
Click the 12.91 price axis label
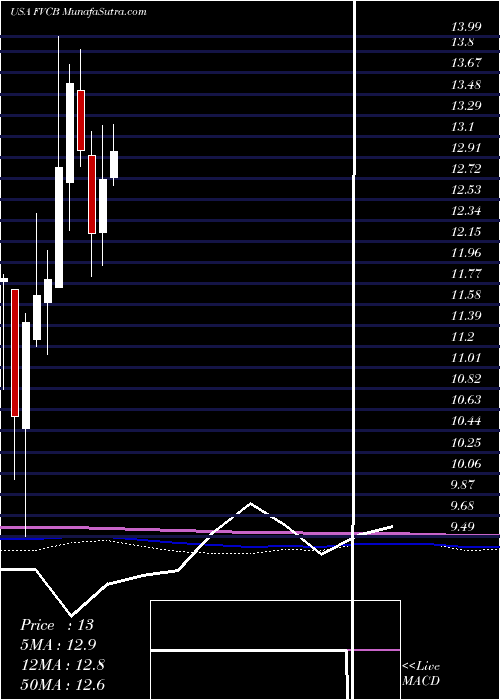[x=466, y=147]
